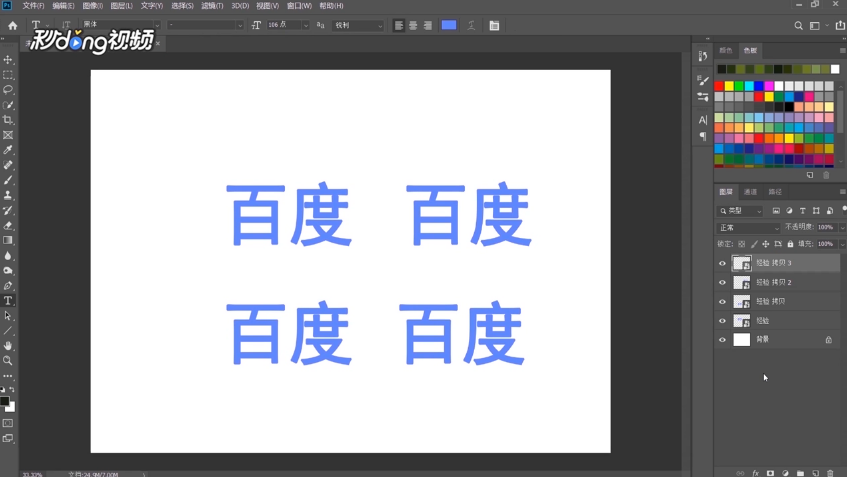Image resolution: width=847 pixels, height=477 pixels.
Task: Open the Character and Paragraph panels
Action: (x=494, y=25)
